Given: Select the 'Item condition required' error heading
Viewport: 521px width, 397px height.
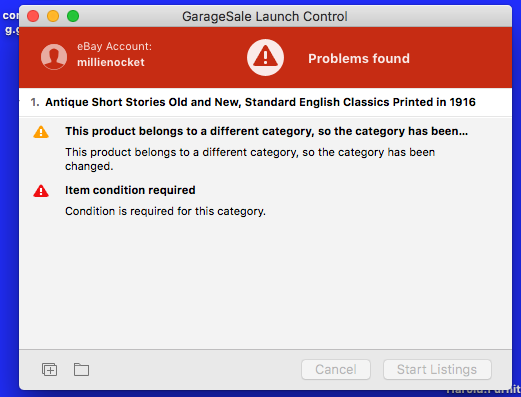Looking at the screenshot, I should click(130, 190).
